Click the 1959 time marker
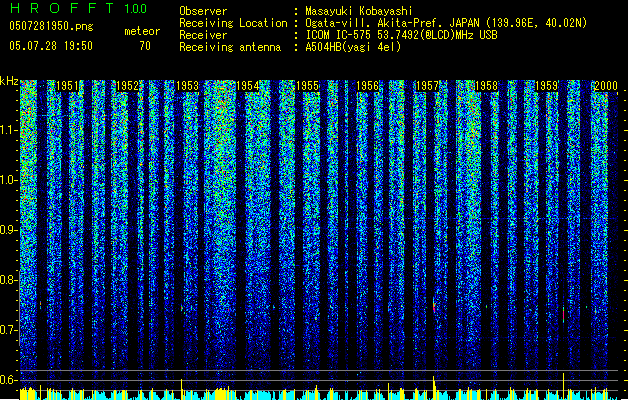629x400 pixels. 546,86
